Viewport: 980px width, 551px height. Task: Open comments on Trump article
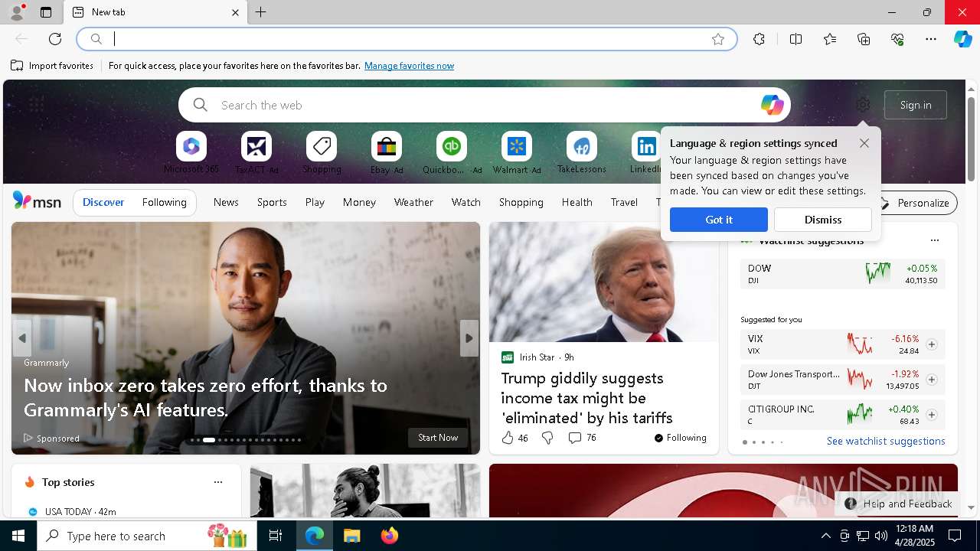[x=582, y=438]
